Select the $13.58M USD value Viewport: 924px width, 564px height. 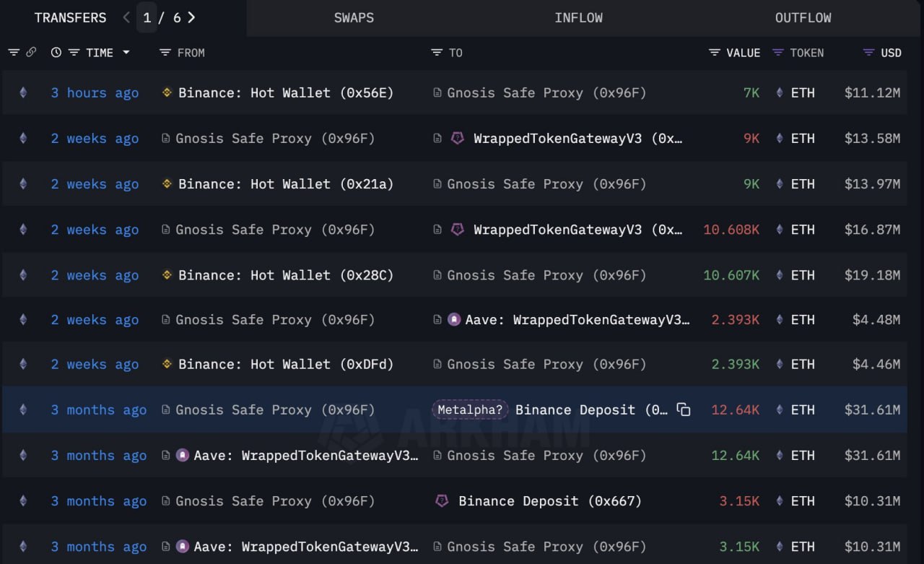coord(872,138)
